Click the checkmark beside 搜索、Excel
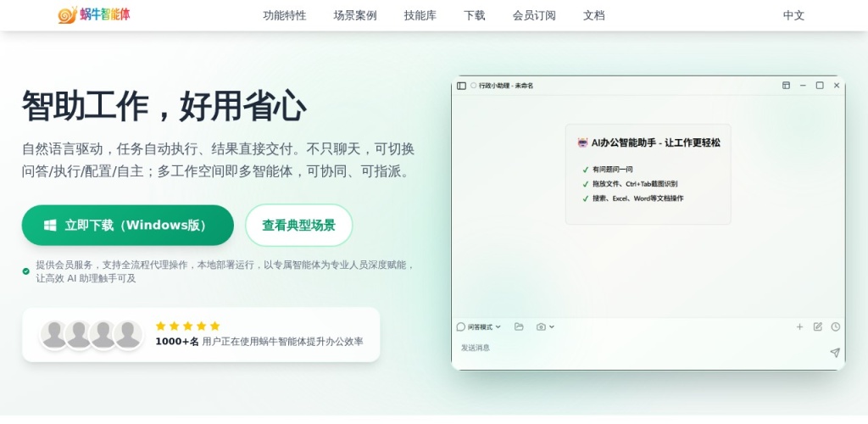868x424 pixels. click(x=585, y=198)
